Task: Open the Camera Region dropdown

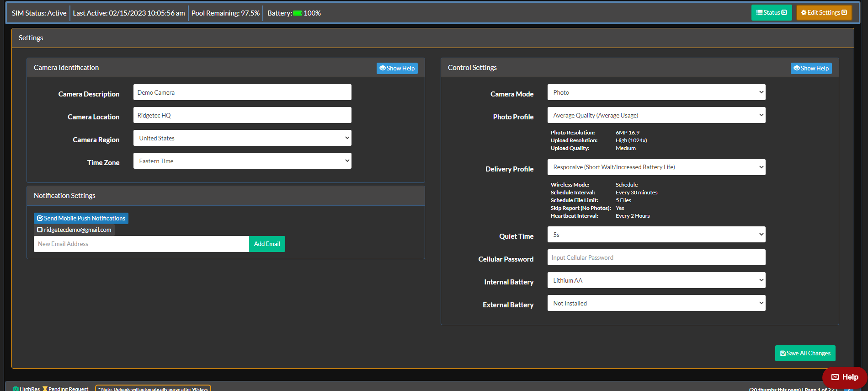Action: point(242,138)
